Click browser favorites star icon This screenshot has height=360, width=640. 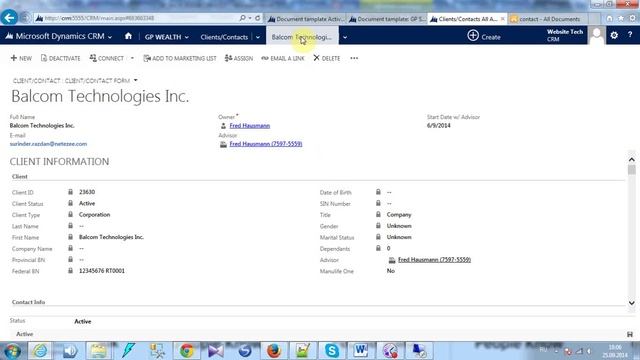click(x=621, y=18)
